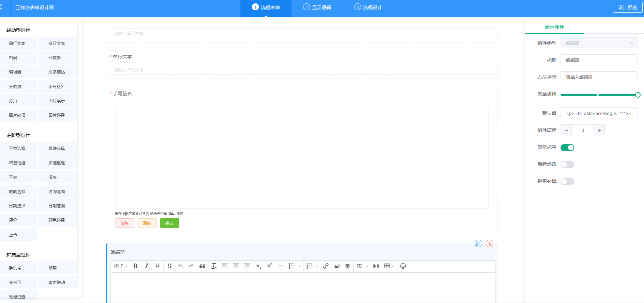The width and height of the screenshot is (644, 303).
Task: Open the 组件类型 dropdown
Action: (x=599, y=43)
